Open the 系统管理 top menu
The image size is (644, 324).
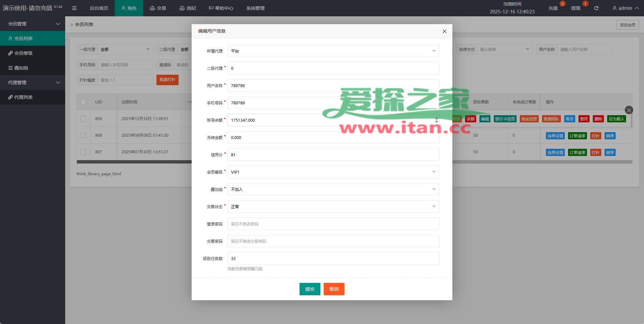256,8
